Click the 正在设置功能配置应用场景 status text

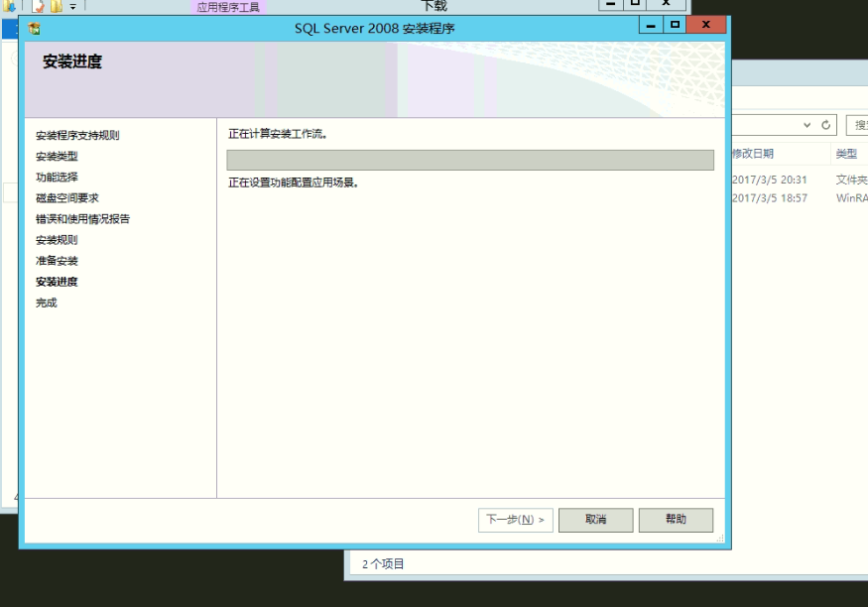pyautogui.click(x=294, y=182)
